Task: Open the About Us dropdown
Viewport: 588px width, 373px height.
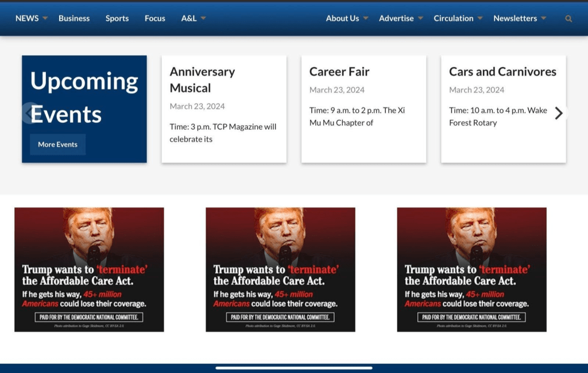Action: pyautogui.click(x=366, y=18)
